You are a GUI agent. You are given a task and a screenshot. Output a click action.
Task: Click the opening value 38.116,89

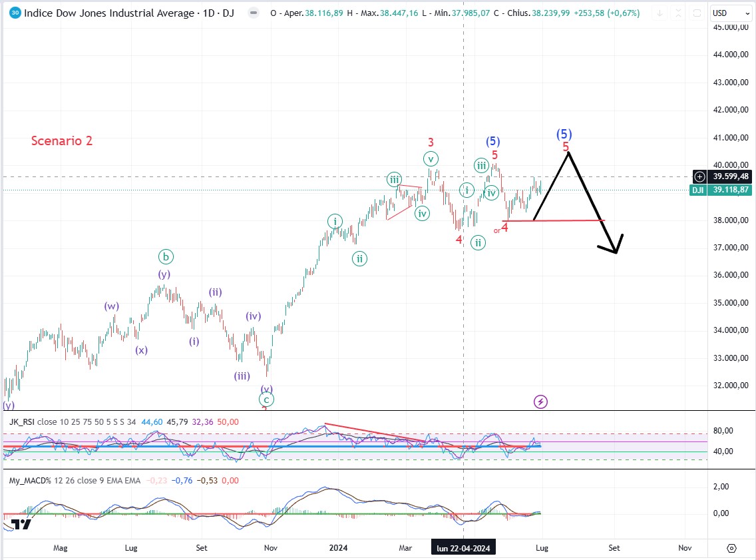[324, 13]
